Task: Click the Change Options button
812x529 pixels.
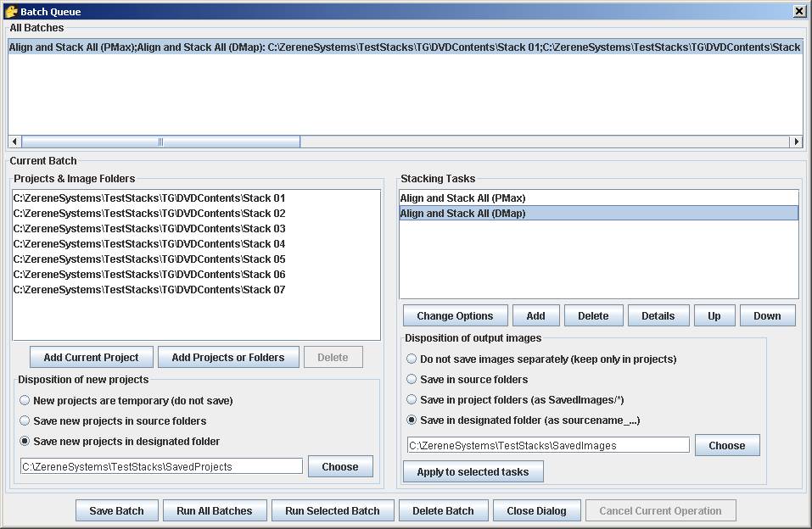Action: [455, 315]
